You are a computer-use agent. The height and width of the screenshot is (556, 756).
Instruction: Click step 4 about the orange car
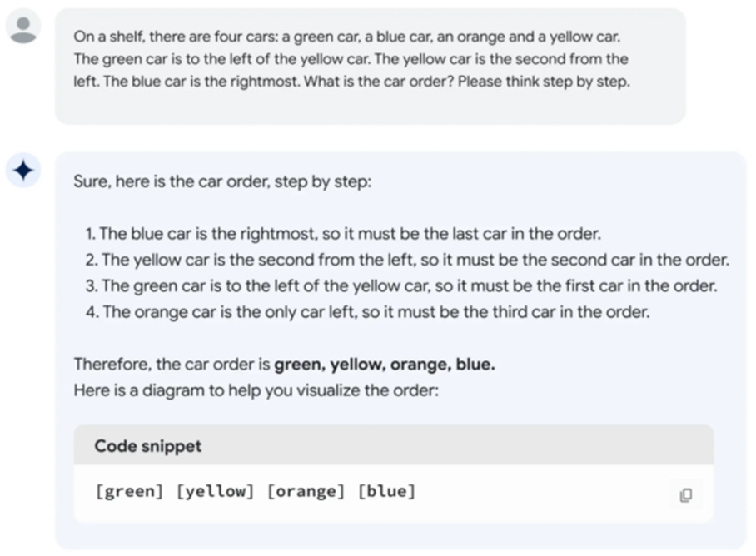[x=366, y=313]
